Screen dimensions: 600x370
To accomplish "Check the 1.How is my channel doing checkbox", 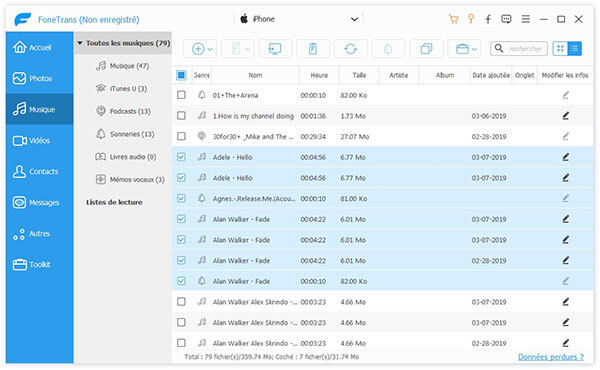I will [181, 116].
